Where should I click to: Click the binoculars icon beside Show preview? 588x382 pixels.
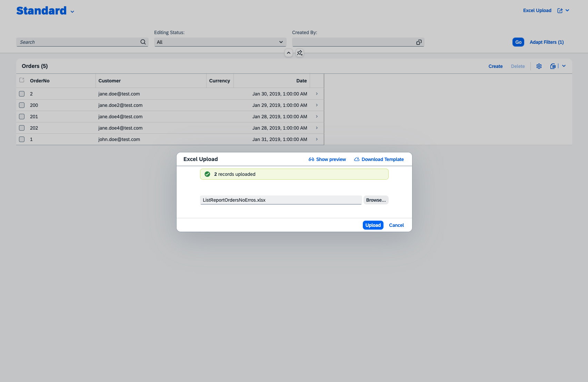[311, 159]
